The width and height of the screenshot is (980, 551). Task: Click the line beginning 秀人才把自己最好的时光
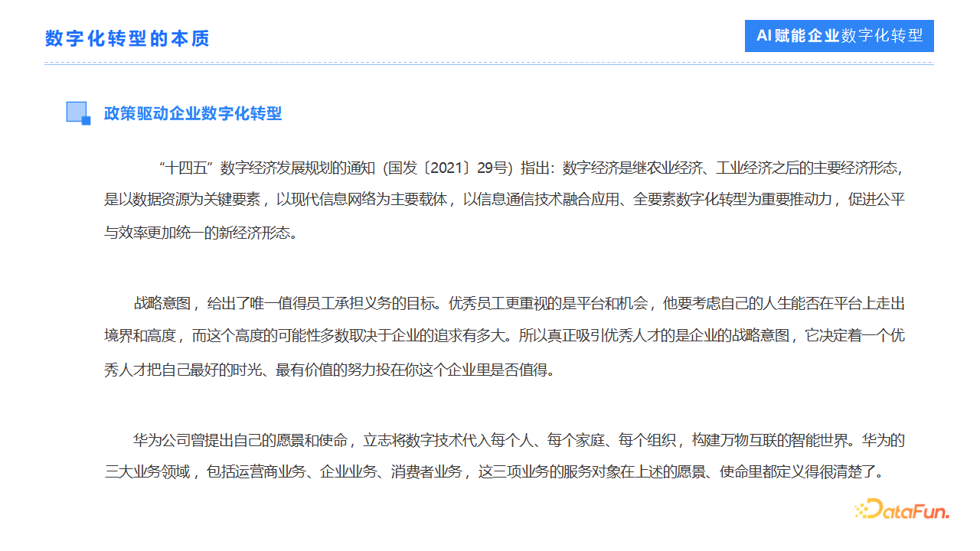[329, 369]
